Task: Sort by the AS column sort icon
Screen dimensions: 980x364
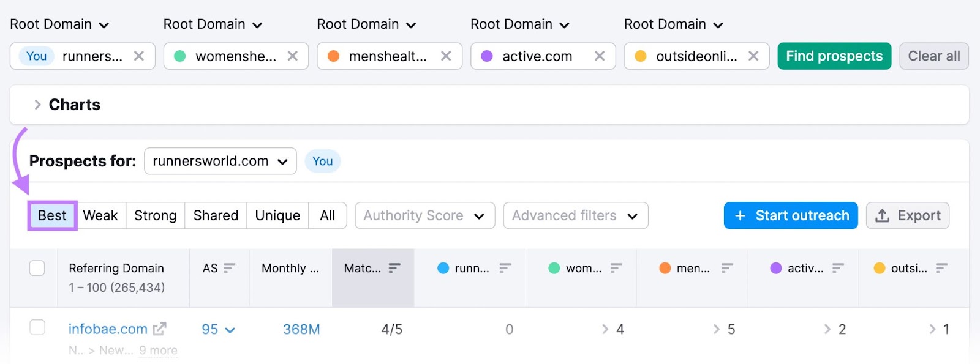Action: tap(230, 268)
